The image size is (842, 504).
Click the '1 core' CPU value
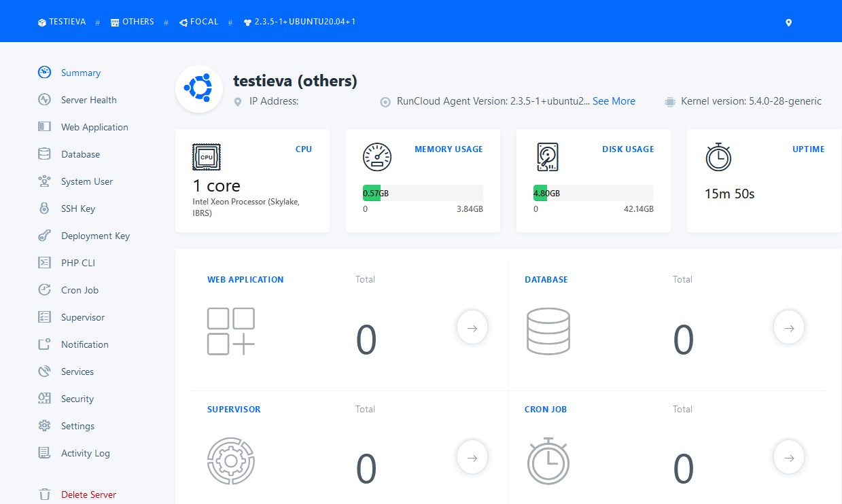[216, 186]
